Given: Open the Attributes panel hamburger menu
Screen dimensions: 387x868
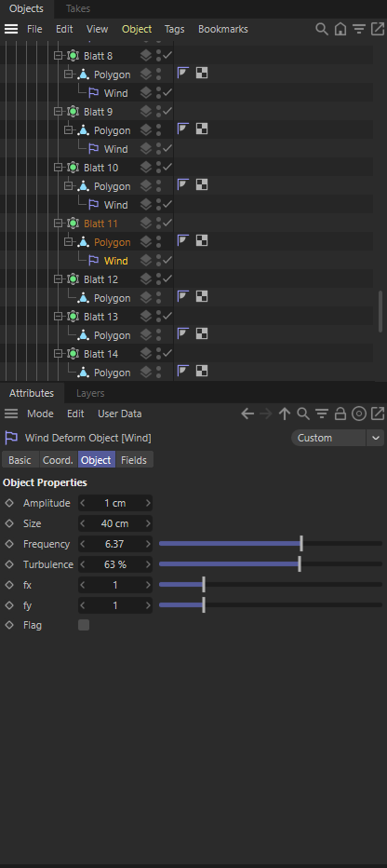Looking at the screenshot, I should [11, 414].
